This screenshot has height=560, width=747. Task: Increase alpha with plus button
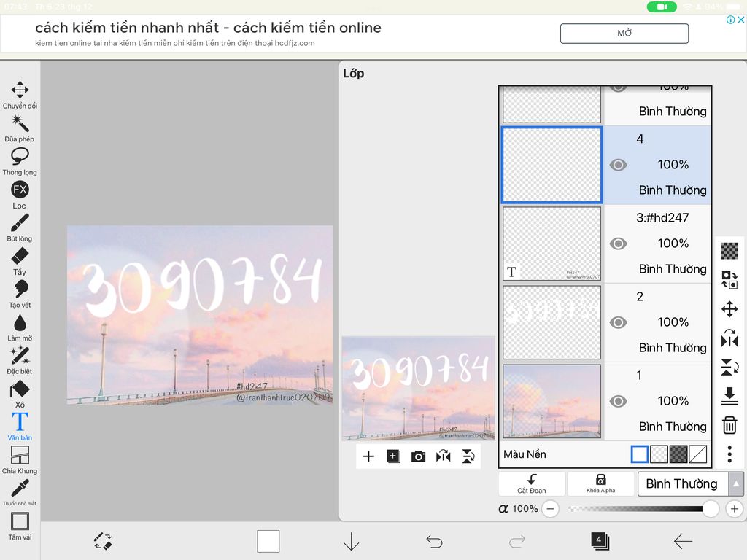[x=734, y=508]
